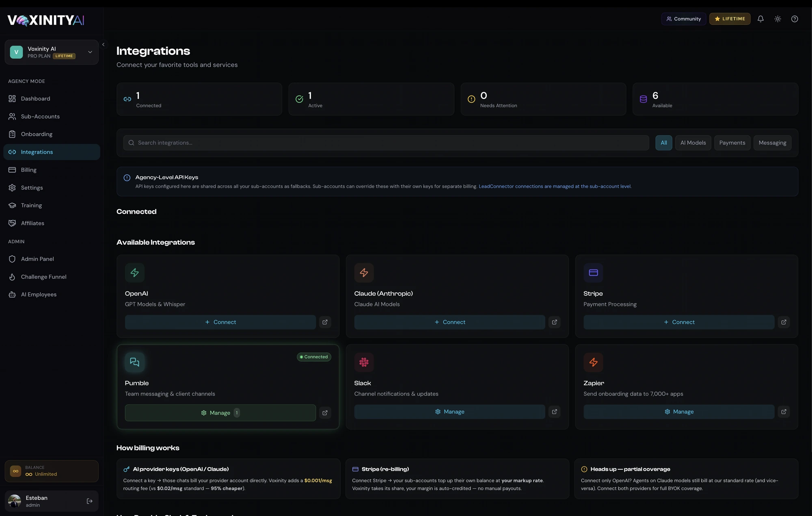The image size is (812, 516).
Task: Click the balance infinity icon
Action: (15, 471)
